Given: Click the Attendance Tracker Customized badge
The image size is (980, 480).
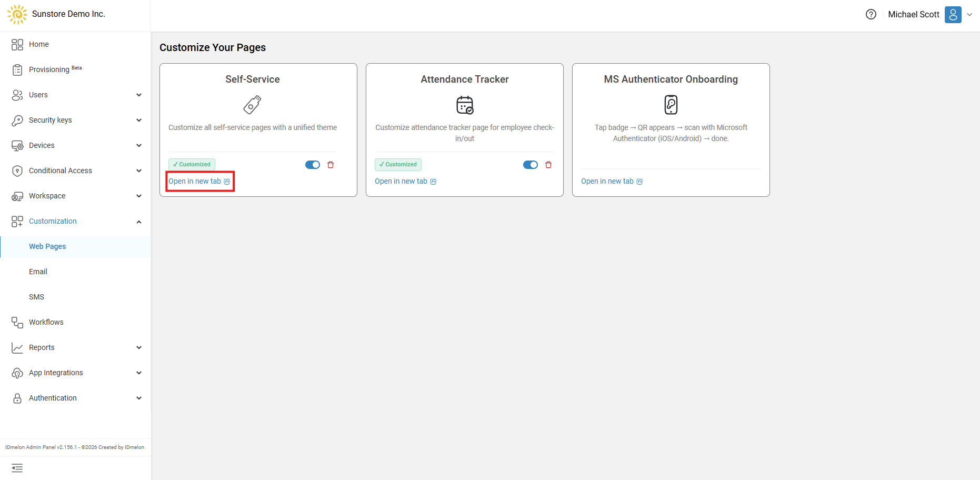Looking at the screenshot, I should click(x=398, y=164).
